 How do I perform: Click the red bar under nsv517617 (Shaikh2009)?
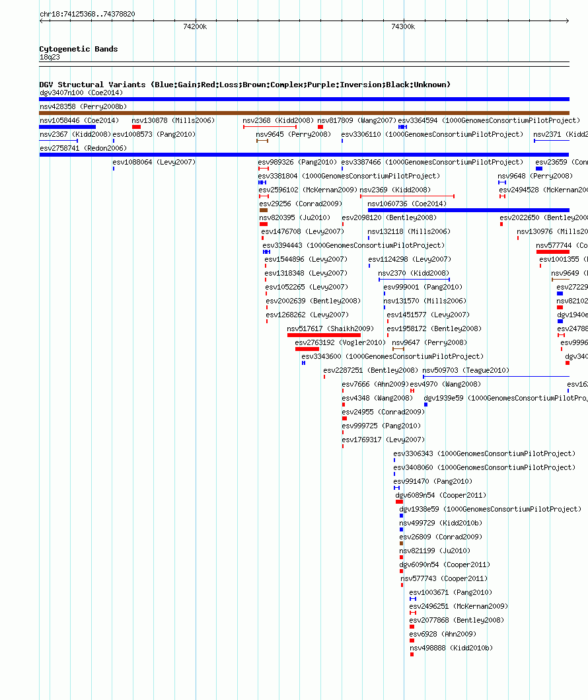tap(324, 335)
